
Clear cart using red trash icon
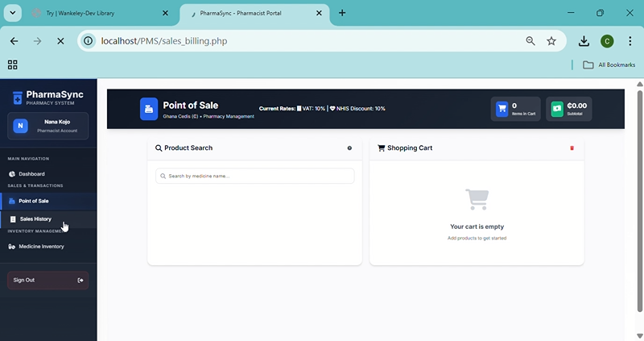572,148
